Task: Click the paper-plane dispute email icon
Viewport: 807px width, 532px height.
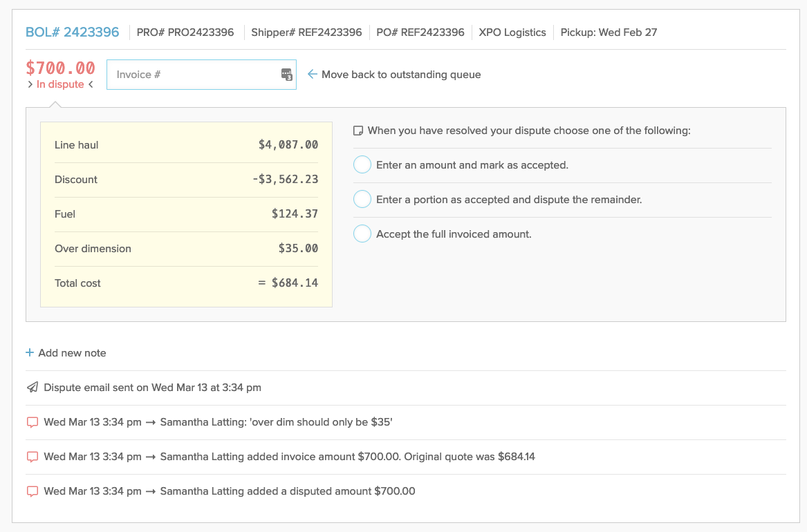Action: click(x=33, y=387)
